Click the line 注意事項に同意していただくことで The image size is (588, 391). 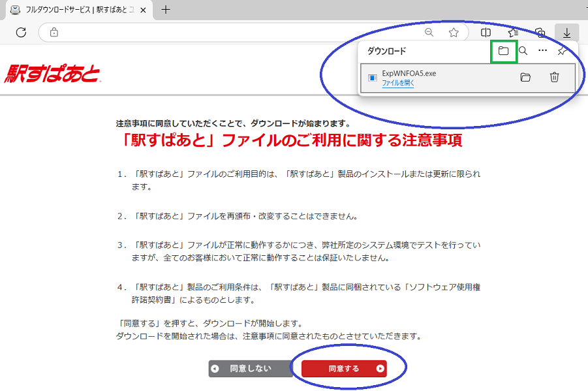(233, 123)
